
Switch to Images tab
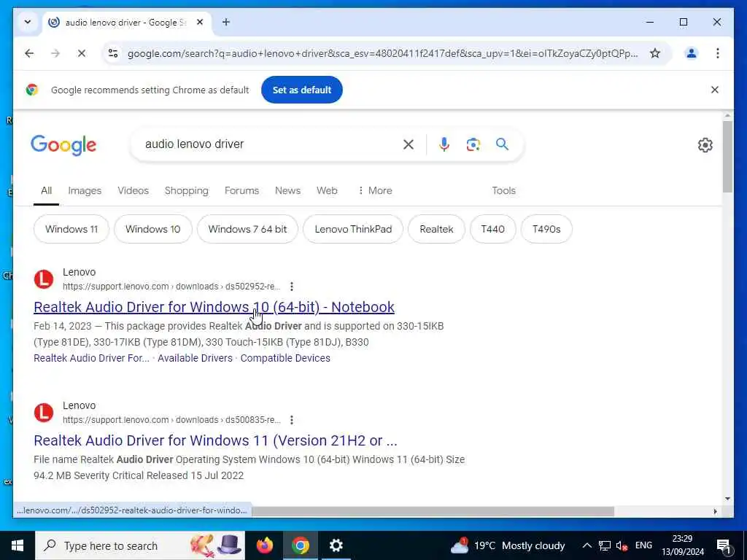pyautogui.click(x=85, y=190)
